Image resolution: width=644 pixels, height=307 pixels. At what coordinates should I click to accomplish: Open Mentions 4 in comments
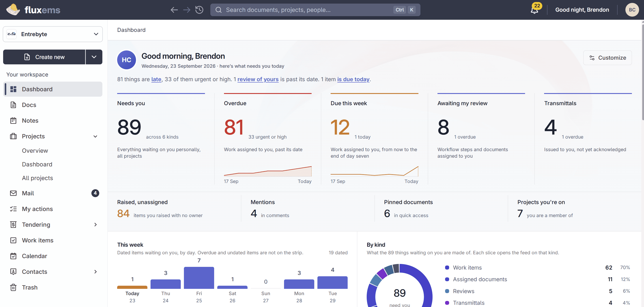[x=308, y=209]
